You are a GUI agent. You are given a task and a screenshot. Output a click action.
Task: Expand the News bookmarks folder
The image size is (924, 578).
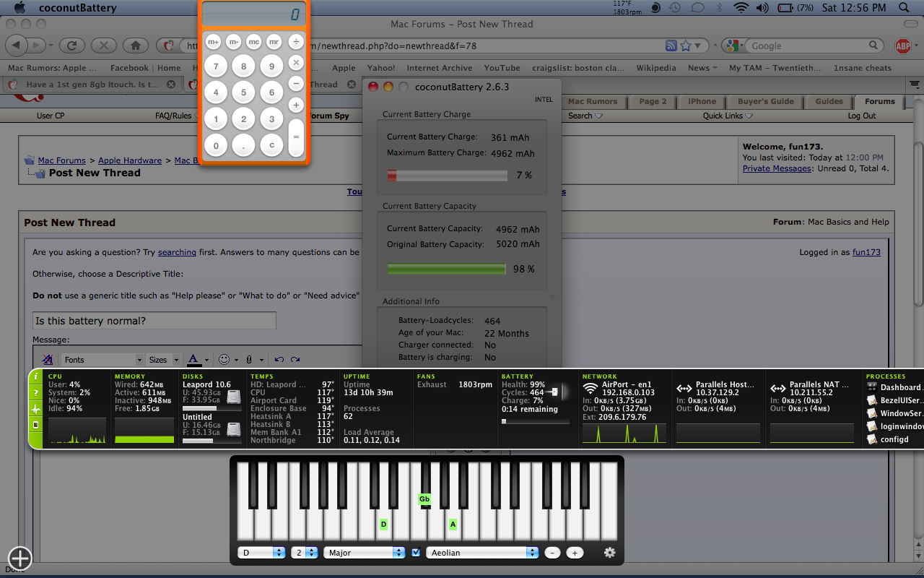[702, 68]
